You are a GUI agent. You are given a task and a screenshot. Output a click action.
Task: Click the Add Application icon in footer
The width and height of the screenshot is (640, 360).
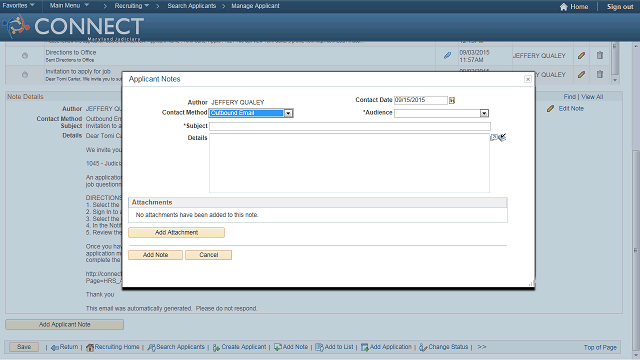point(364,347)
